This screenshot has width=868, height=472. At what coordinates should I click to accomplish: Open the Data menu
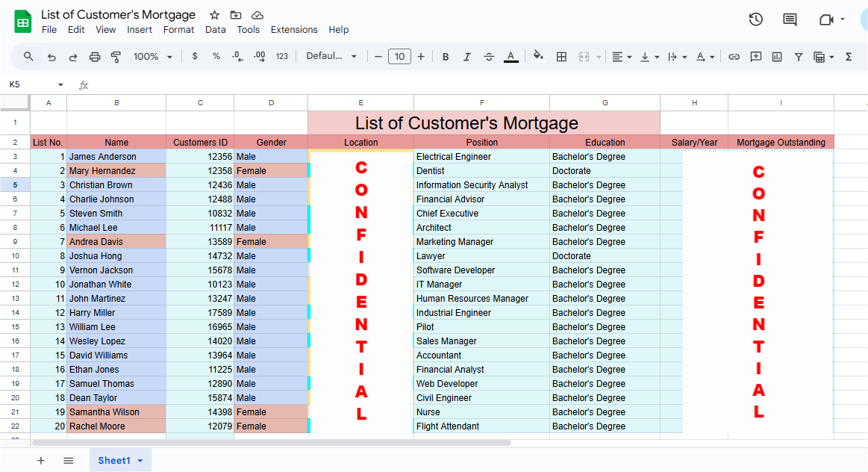point(216,30)
